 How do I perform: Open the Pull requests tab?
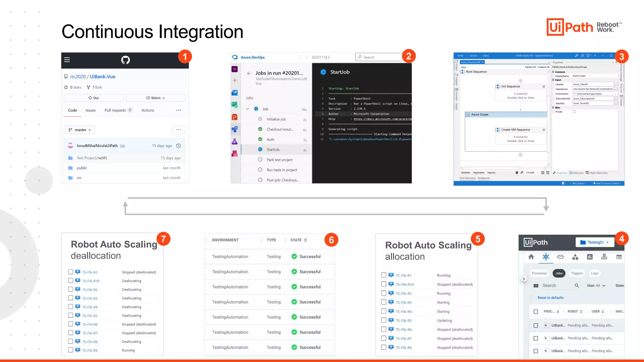(118, 110)
